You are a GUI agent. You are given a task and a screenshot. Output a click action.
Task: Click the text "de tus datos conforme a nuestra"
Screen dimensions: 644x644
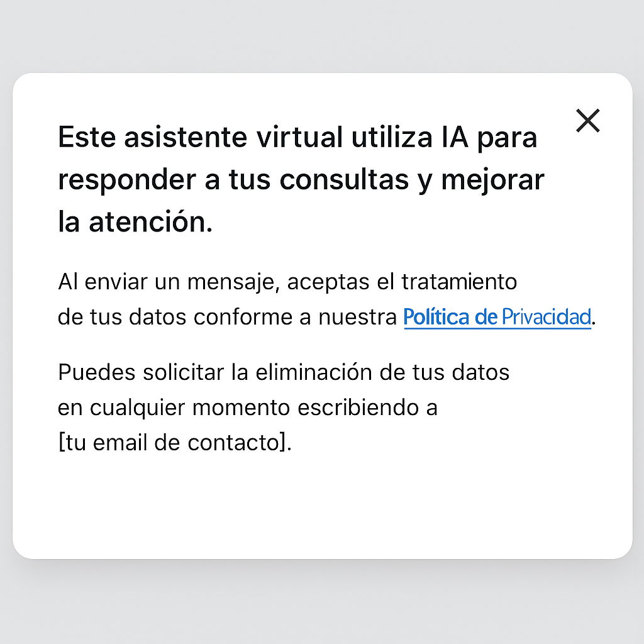coord(227,317)
